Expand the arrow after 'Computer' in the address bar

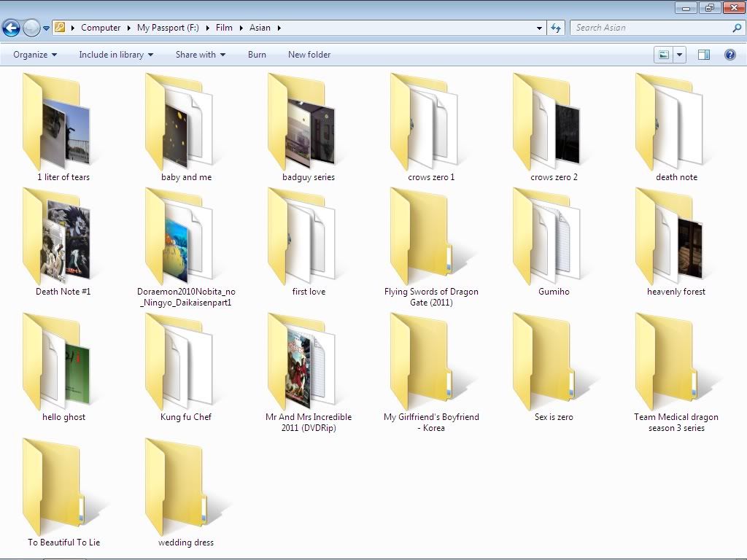[x=128, y=28]
